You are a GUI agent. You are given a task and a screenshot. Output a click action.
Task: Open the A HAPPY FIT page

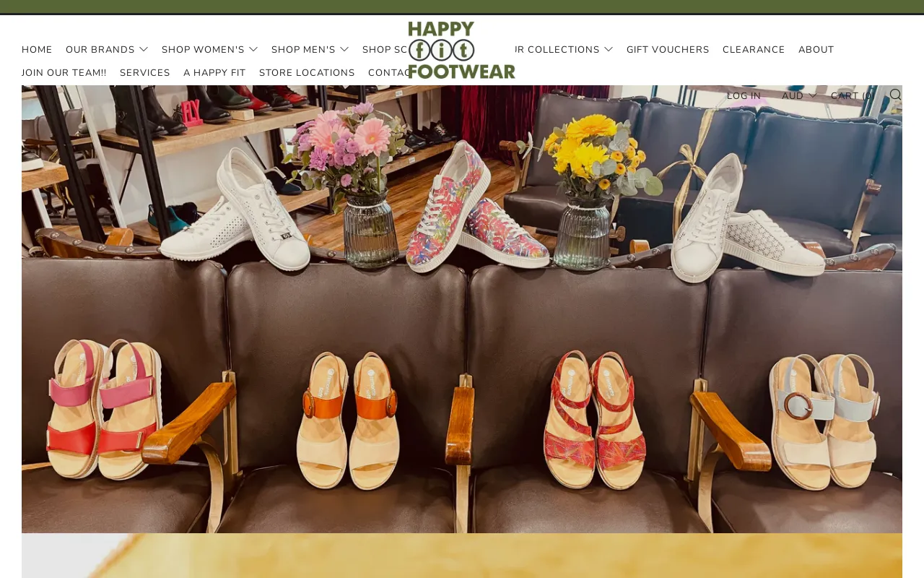point(214,72)
